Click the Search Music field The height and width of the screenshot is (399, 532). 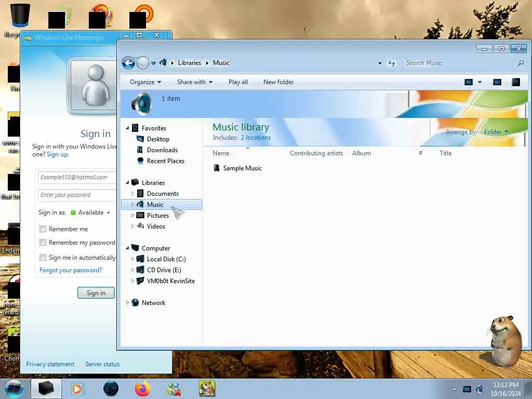(x=459, y=63)
